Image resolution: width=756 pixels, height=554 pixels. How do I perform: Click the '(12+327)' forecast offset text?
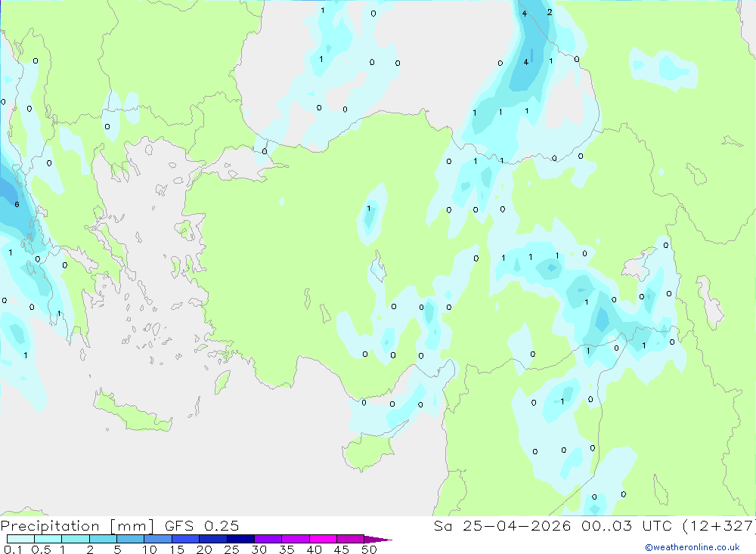718,525
